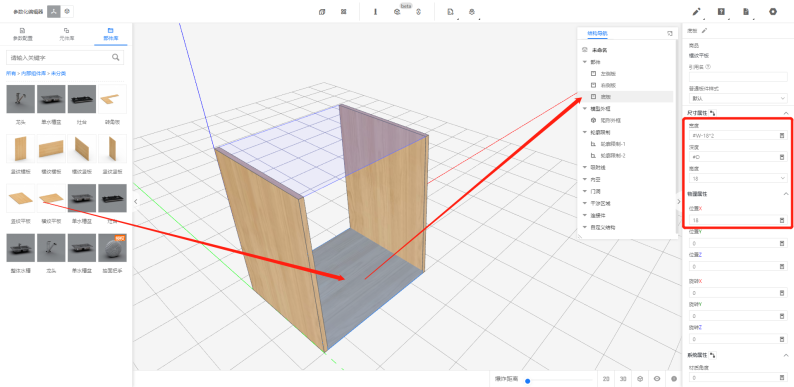794x387 pixels.
Task: Select the 横纹平板 thumbnail in library
Action: (51, 198)
